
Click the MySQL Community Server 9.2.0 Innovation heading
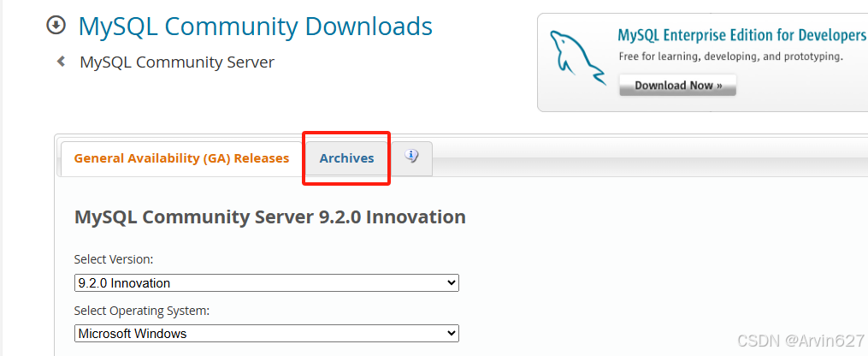click(269, 217)
